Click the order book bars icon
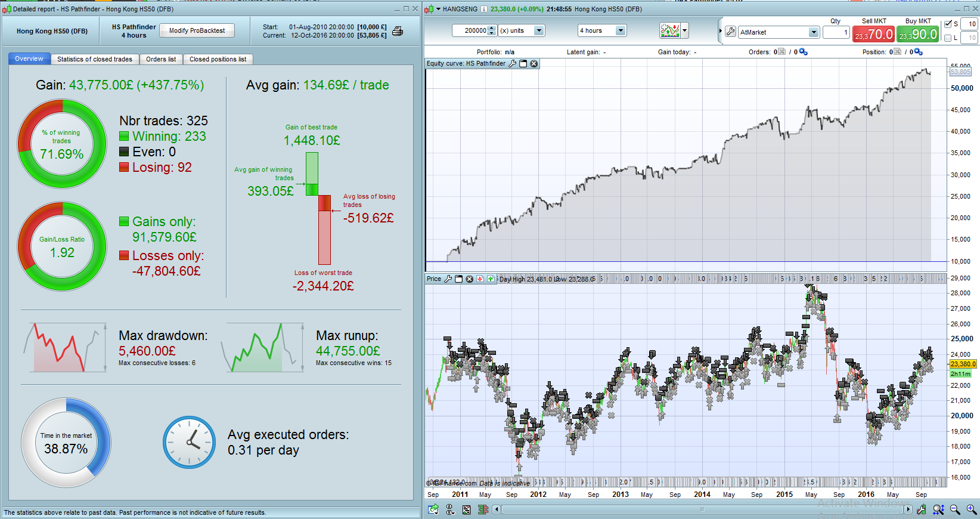 coord(483,509)
